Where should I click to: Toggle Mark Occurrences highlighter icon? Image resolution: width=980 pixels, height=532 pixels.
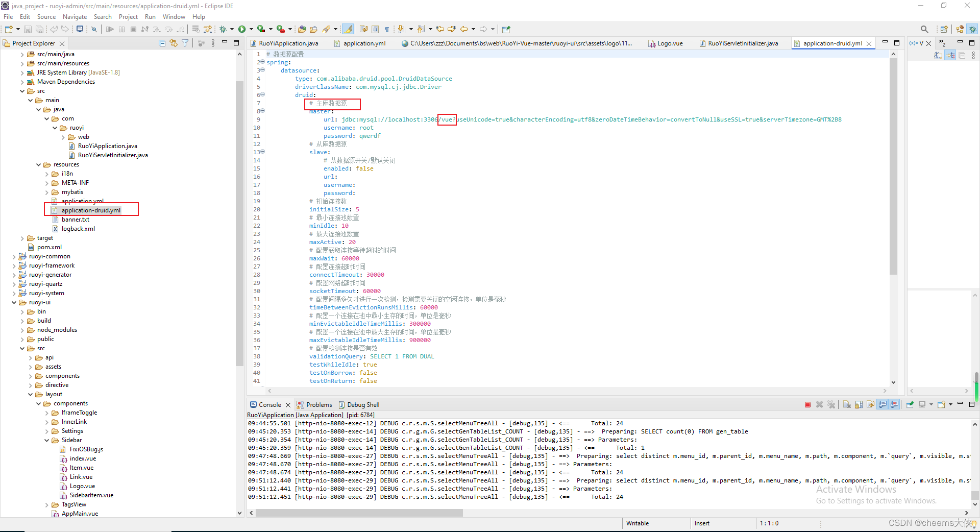coord(348,29)
